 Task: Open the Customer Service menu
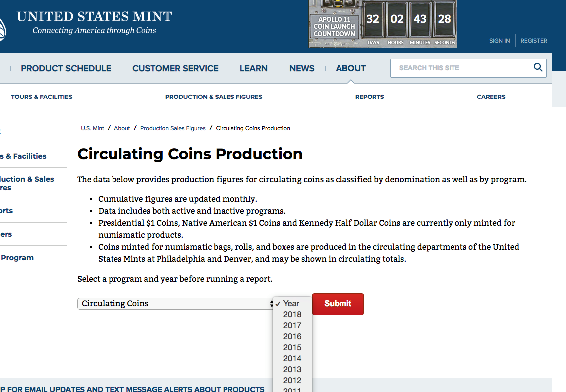click(x=175, y=68)
